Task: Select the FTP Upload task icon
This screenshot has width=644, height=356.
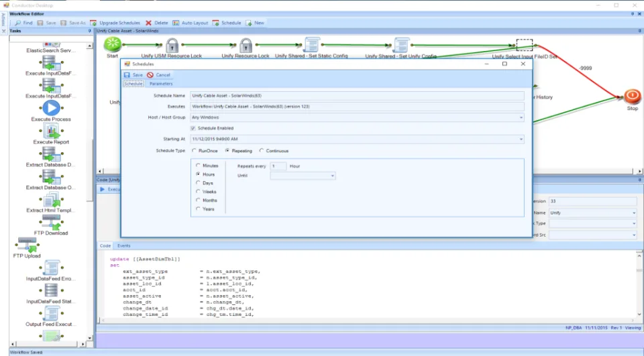Action: [x=27, y=245]
